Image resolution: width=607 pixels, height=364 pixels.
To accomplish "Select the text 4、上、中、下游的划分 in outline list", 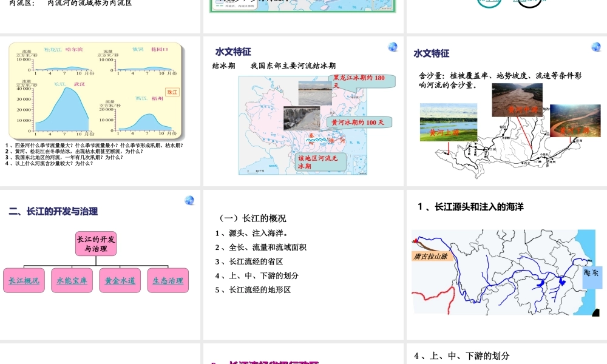I will pyautogui.click(x=257, y=276).
